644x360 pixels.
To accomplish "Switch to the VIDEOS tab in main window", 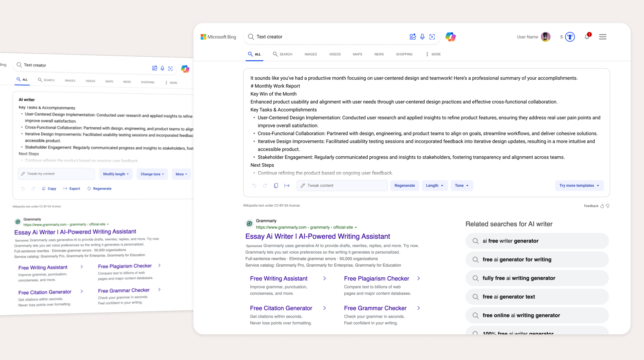I will [x=335, y=54].
